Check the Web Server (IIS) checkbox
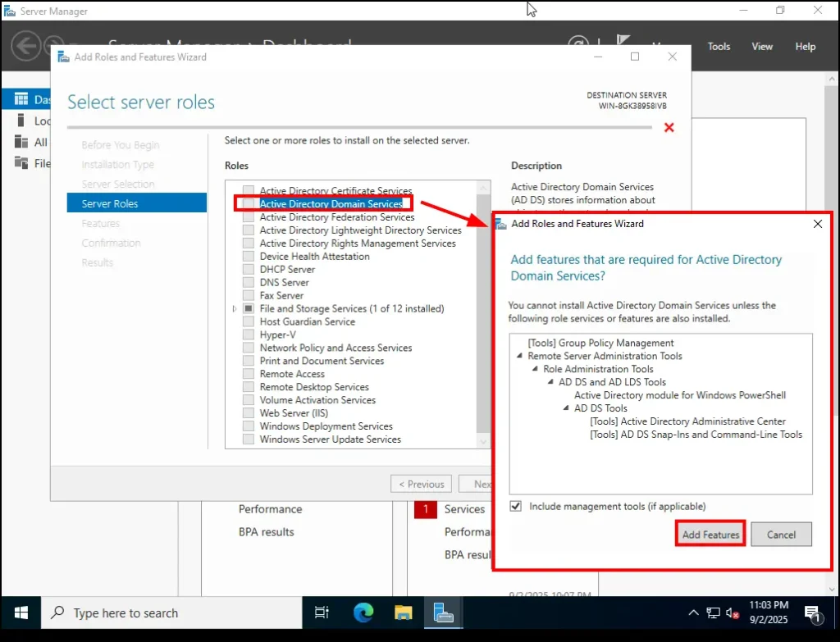 (x=248, y=412)
